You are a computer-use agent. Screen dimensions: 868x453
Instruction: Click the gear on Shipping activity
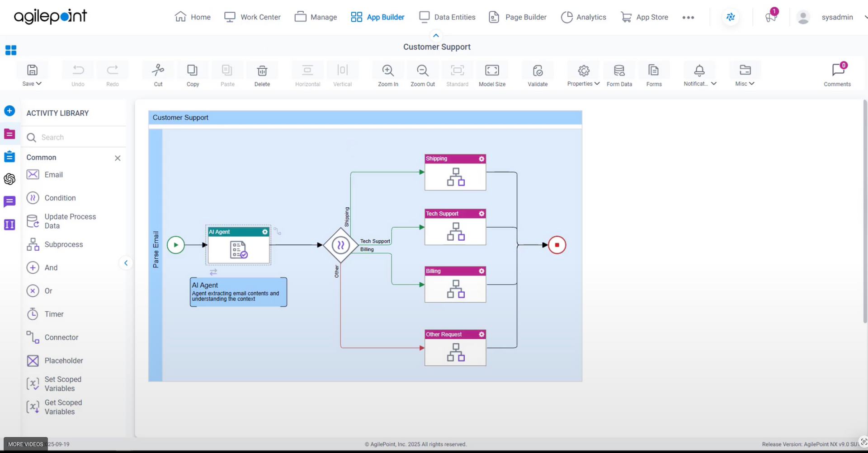tap(481, 159)
